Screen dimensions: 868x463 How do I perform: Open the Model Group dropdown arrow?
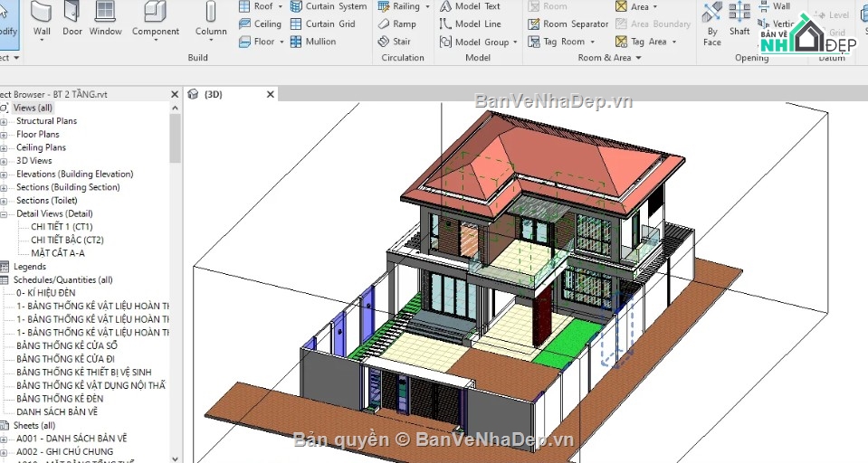[515, 42]
